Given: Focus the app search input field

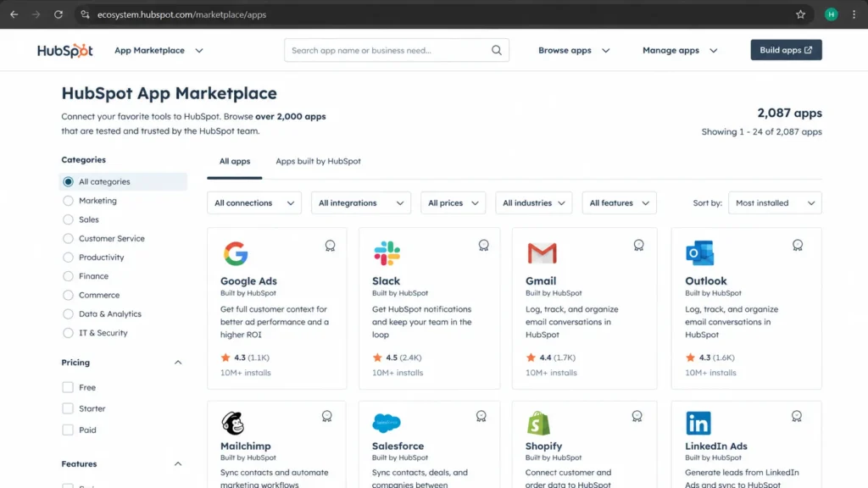Looking at the screenshot, I should [x=397, y=50].
